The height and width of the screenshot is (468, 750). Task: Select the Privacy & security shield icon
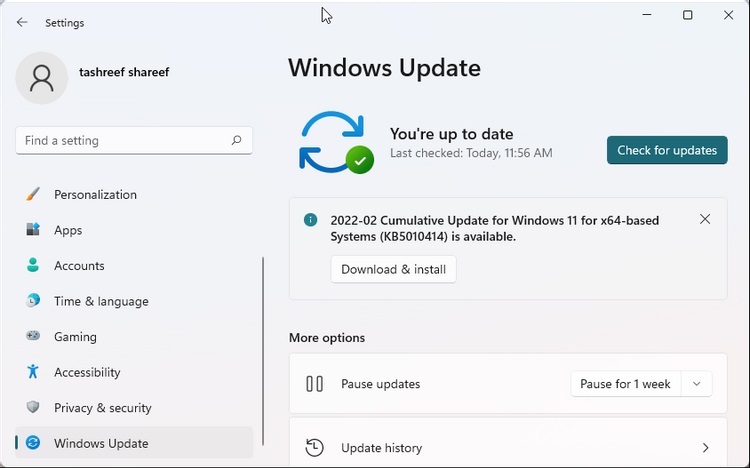click(x=33, y=407)
